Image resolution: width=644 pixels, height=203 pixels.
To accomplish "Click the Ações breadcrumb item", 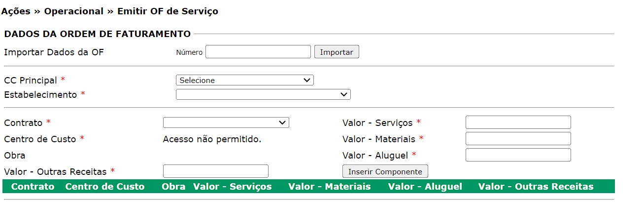I will [x=15, y=11].
